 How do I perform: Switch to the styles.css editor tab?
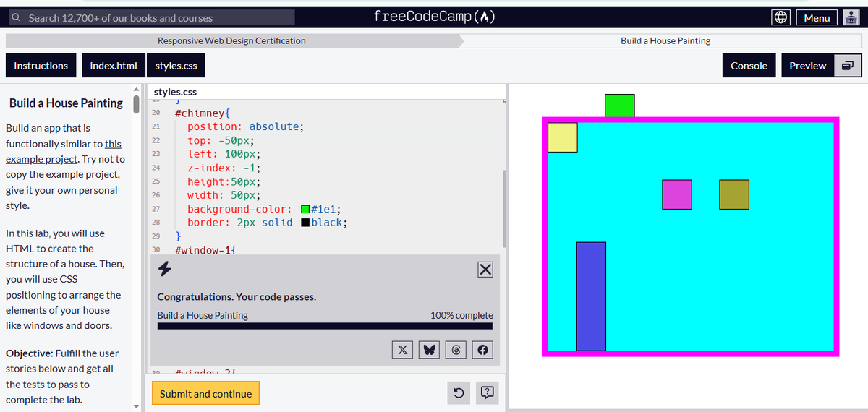[x=176, y=66]
